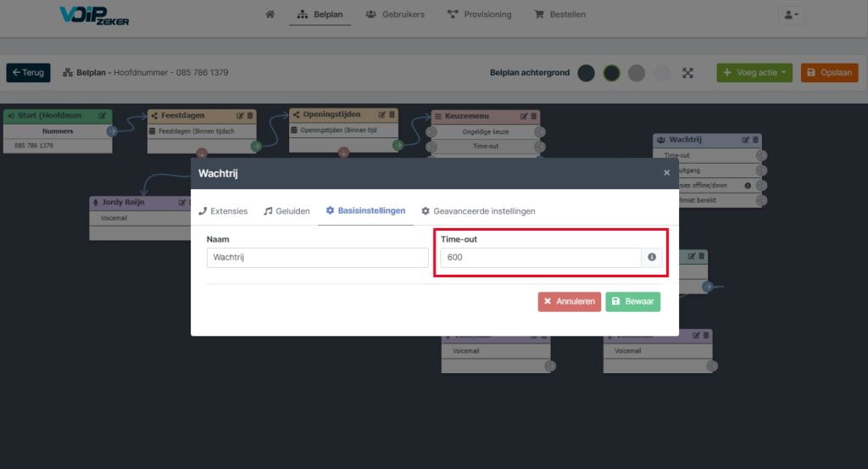This screenshot has width=868, height=469.
Task: Go to Belplan in the top navigation
Action: tap(320, 14)
